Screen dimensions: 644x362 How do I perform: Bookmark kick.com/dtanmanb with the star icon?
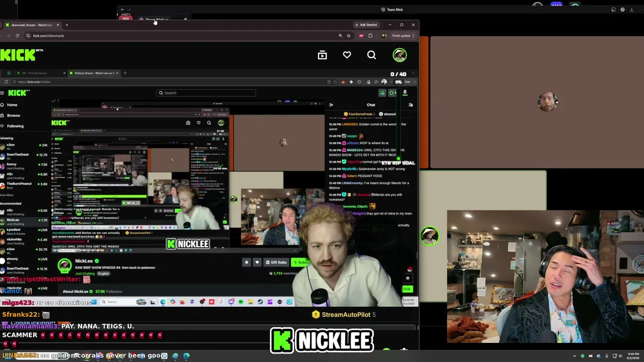349,36
